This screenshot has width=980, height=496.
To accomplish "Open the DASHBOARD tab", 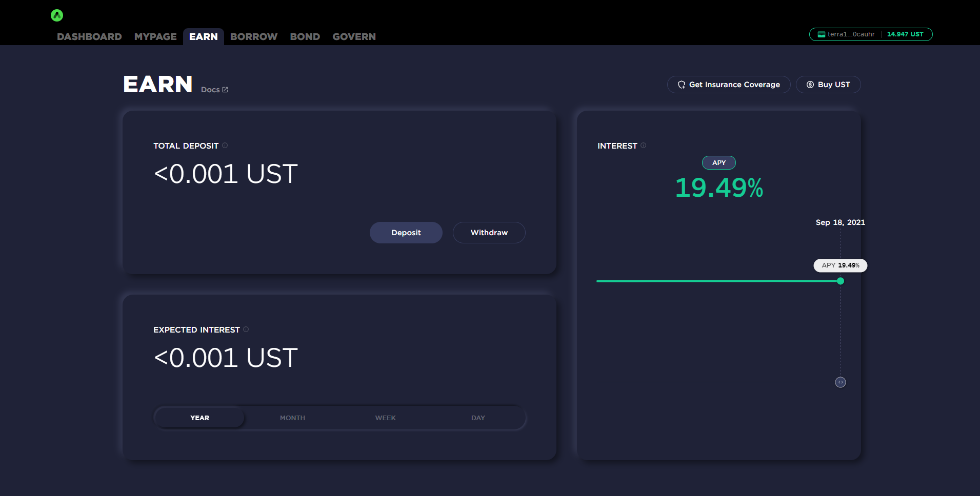I will 89,36.
